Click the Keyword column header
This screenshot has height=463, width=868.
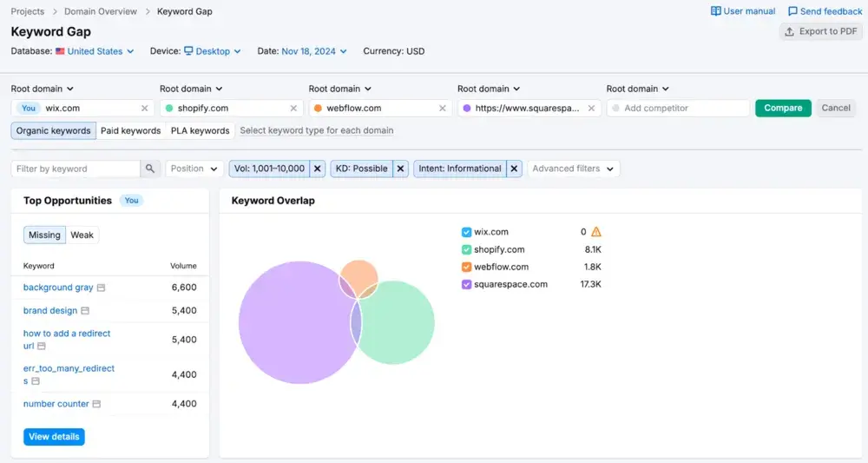coord(39,266)
